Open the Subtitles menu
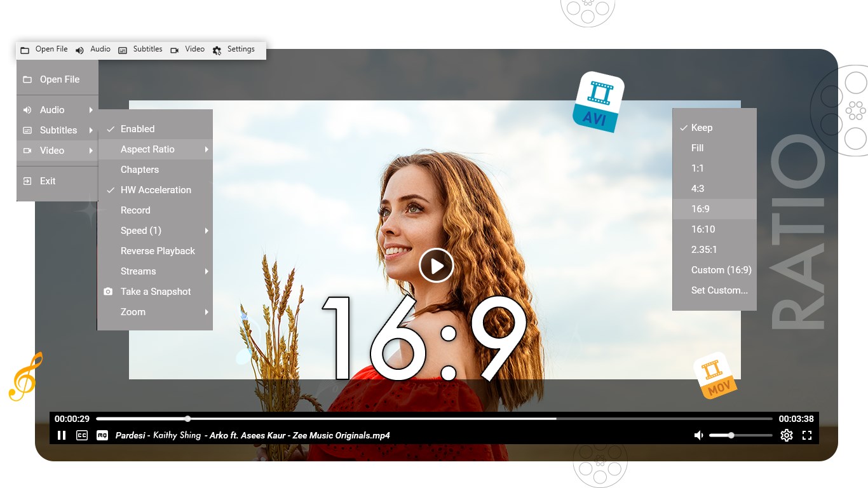The height and width of the screenshot is (488, 868). tap(57, 130)
